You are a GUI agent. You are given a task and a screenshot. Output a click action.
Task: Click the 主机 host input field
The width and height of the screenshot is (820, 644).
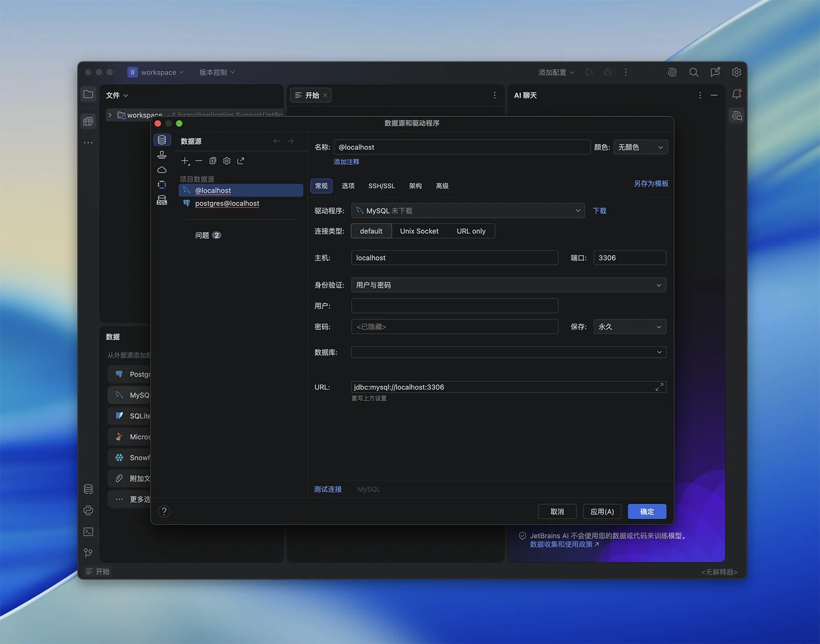tap(454, 258)
